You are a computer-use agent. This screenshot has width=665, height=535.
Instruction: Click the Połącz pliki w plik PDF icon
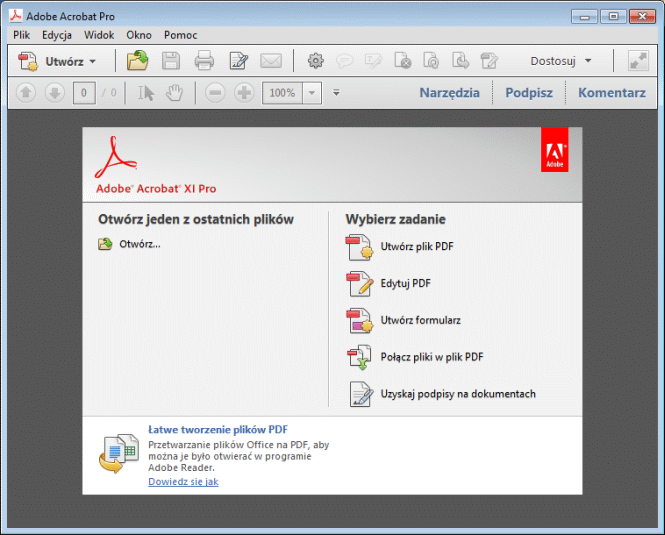360,357
